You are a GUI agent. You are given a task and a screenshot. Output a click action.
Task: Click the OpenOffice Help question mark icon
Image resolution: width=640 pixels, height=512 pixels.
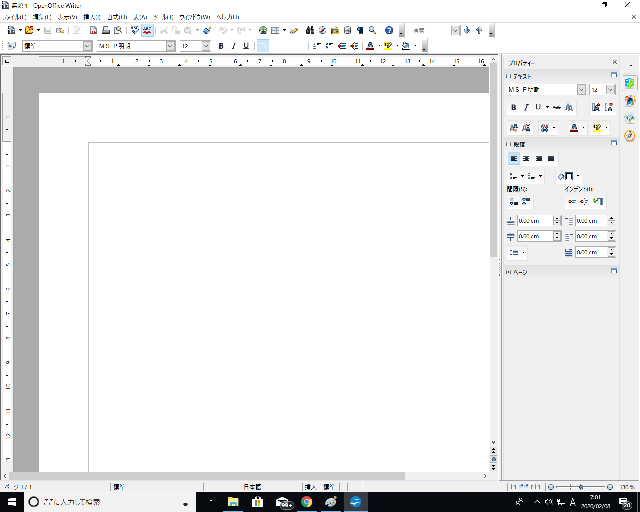click(x=389, y=31)
